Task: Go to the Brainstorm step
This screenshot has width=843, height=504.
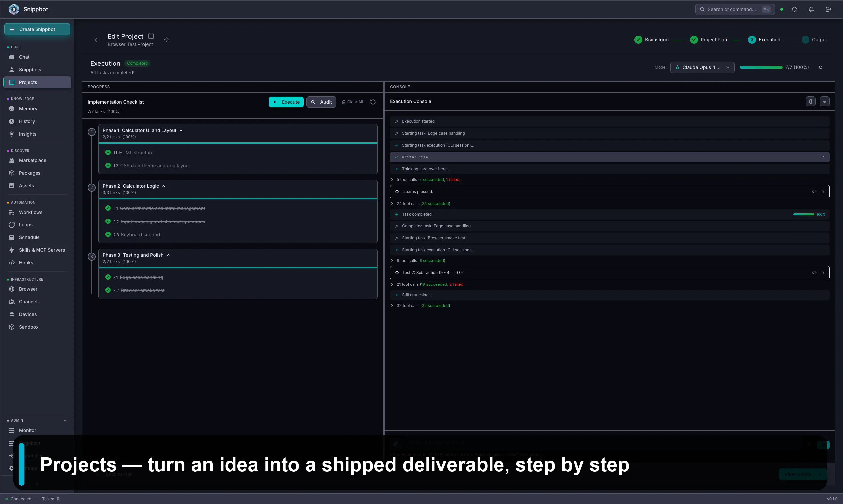Action: tap(651, 40)
